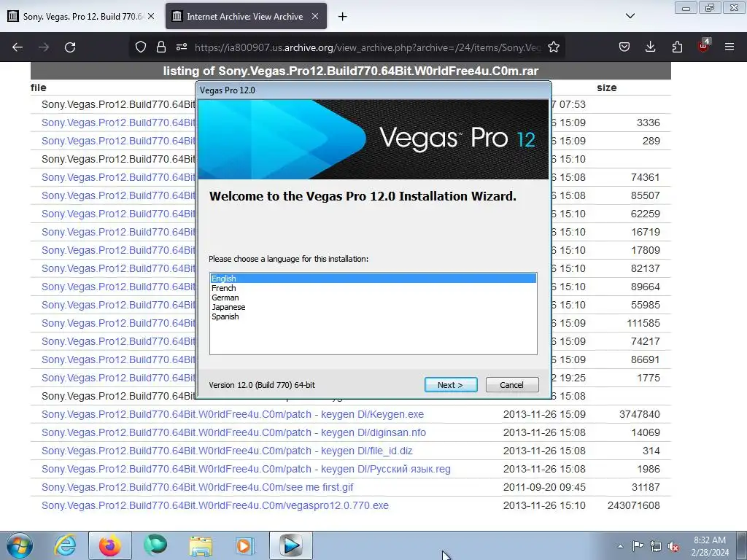The width and height of the screenshot is (747, 560).
Task: Click the forward navigation arrow
Action: (44, 47)
